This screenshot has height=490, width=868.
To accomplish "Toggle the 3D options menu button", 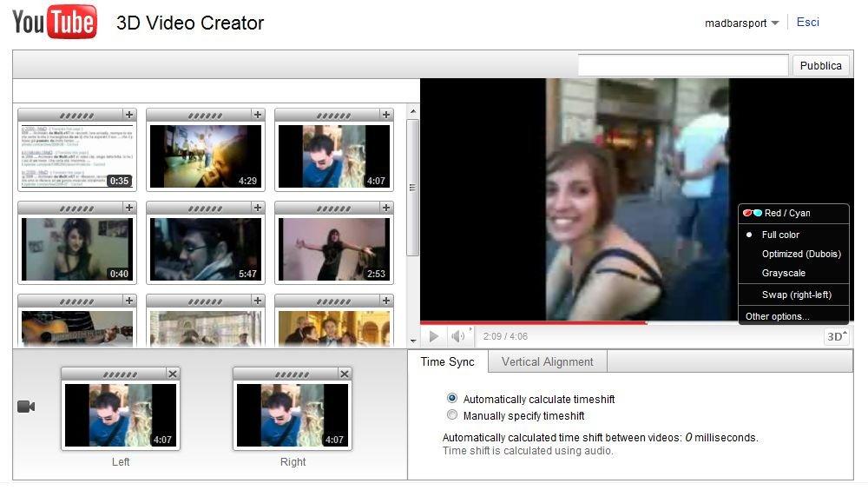I will click(836, 336).
